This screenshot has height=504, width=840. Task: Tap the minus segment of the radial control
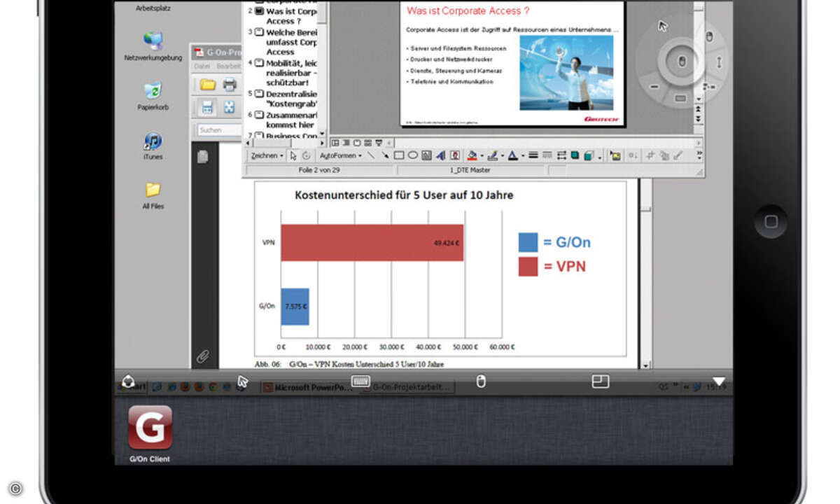tap(654, 87)
